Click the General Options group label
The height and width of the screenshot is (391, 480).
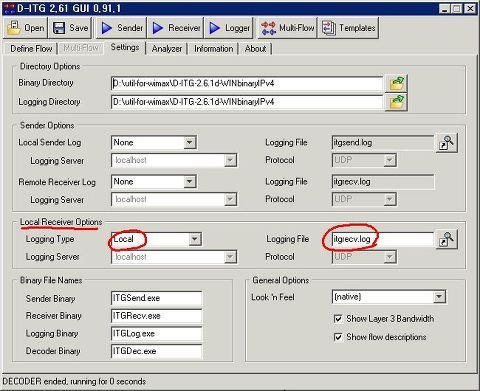click(x=281, y=280)
